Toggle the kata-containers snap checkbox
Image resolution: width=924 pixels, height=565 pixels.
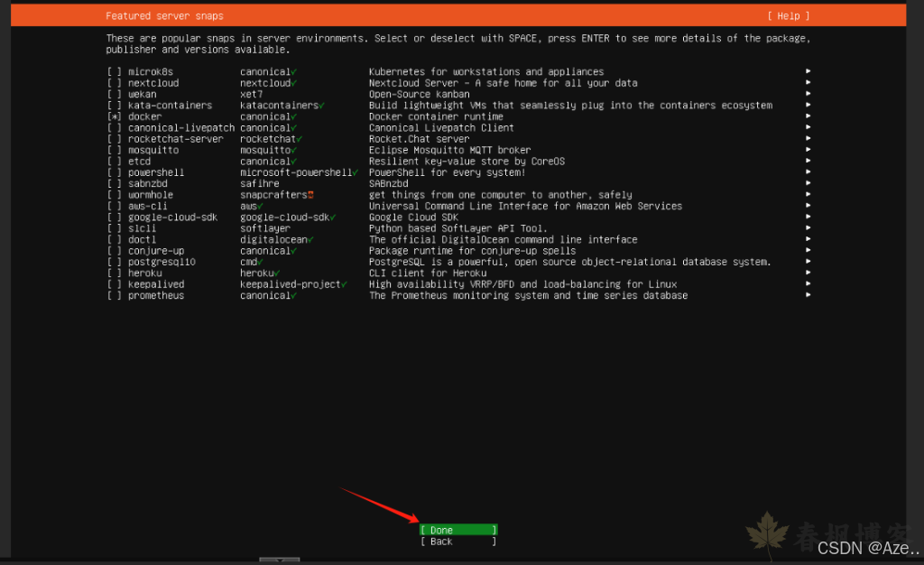pos(115,106)
